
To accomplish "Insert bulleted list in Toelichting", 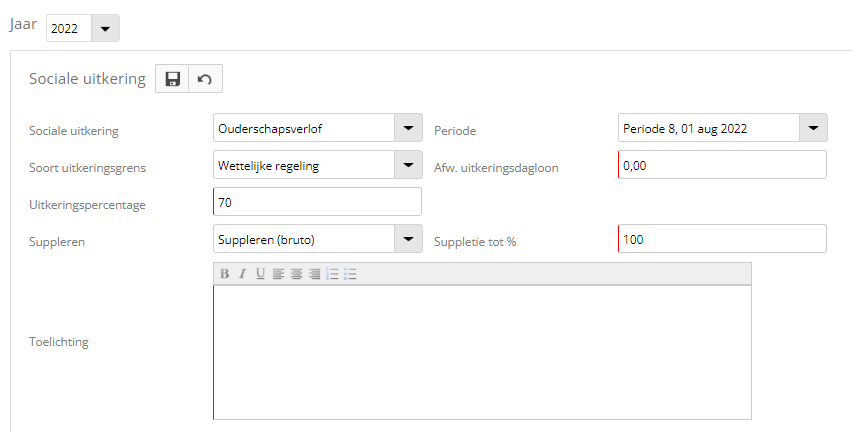I will point(350,274).
